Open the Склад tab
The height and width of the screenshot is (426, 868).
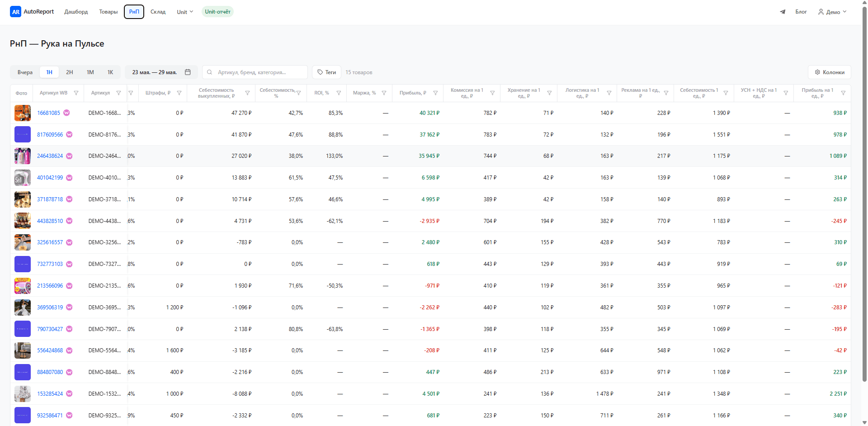[158, 12]
